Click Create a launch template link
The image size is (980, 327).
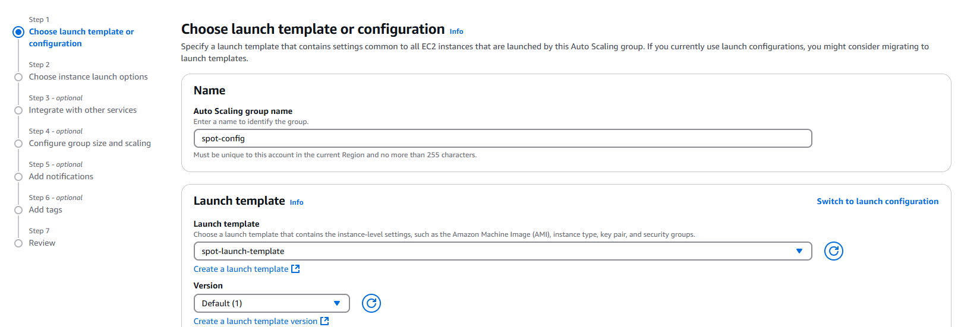click(241, 269)
